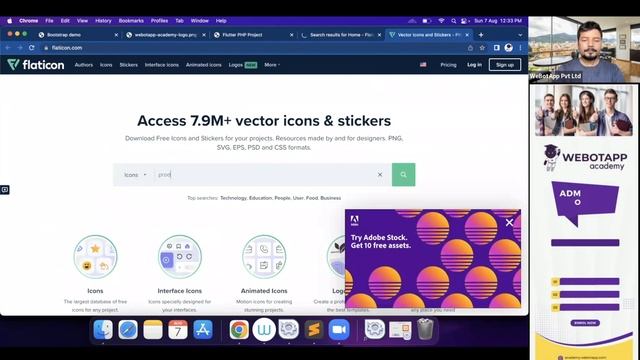This screenshot has height=360, width=640.
Task: Reload the flaticon page
Action: point(31,48)
